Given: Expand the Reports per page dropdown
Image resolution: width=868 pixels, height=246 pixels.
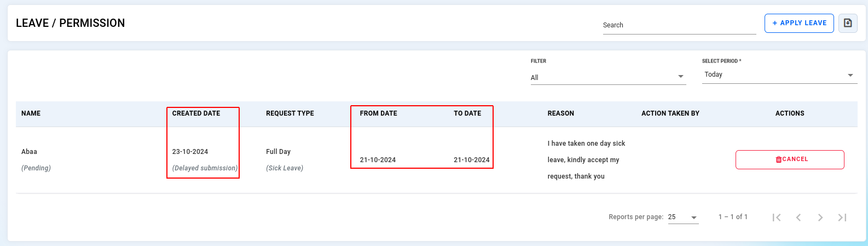Looking at the screenshot, I should 683,217.
